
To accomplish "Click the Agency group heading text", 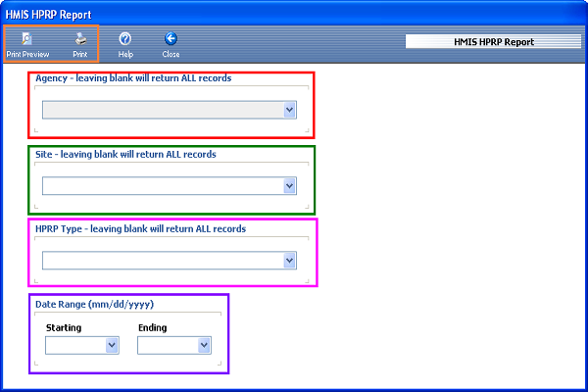I will [133, 78].
